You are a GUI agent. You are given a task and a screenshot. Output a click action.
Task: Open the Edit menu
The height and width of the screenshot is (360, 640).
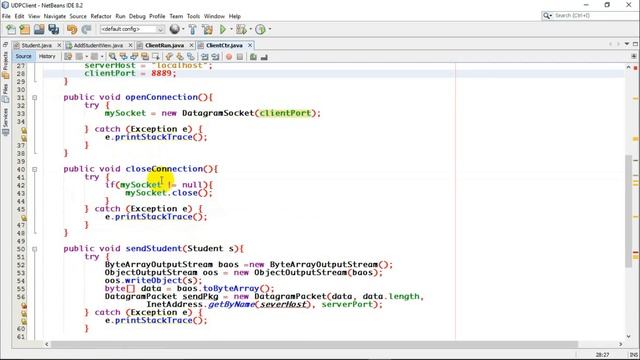tap(19, 16)
